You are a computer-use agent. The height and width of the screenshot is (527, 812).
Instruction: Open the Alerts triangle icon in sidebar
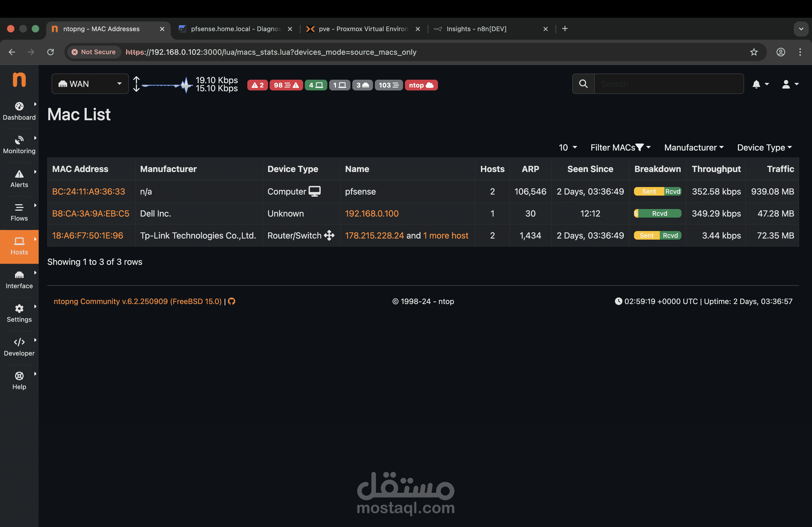tap(19, 174)
